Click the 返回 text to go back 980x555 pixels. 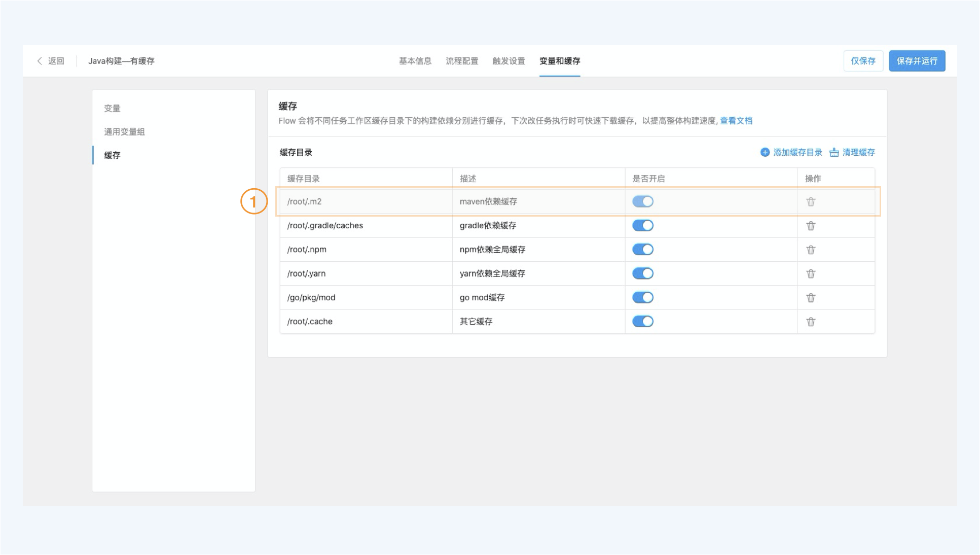click(56, 61)
